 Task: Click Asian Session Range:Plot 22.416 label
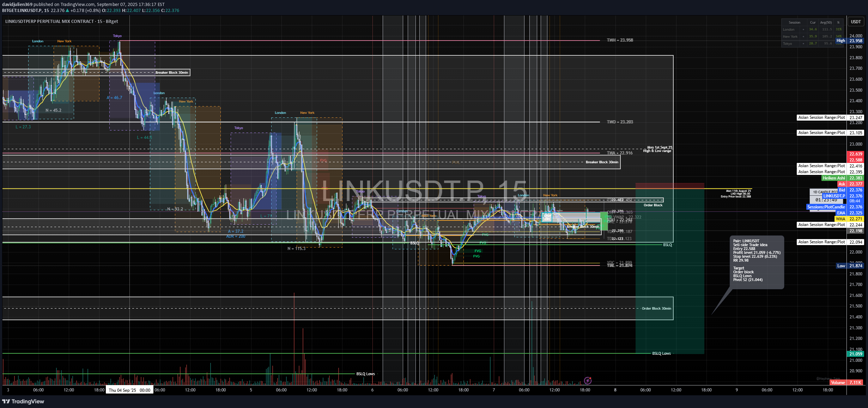[x=830, y=166]
